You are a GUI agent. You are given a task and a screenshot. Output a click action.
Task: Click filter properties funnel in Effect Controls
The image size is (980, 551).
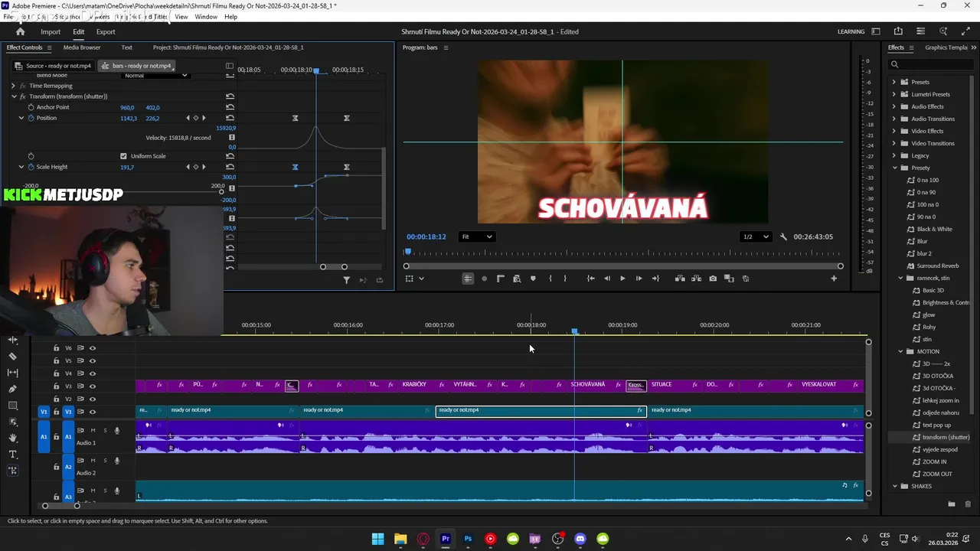(x=346, y=280)
